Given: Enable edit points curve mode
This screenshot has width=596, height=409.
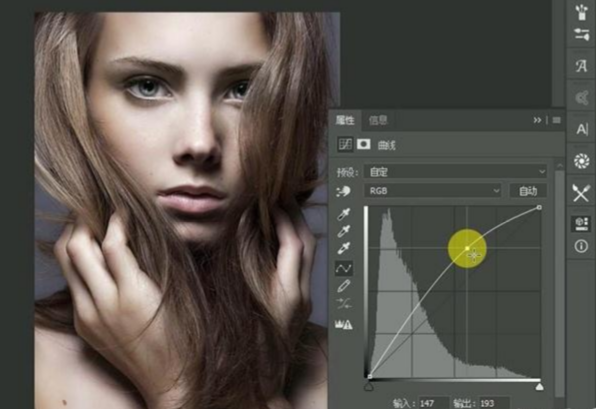Looking at the screenshot, I should (344, 269).
